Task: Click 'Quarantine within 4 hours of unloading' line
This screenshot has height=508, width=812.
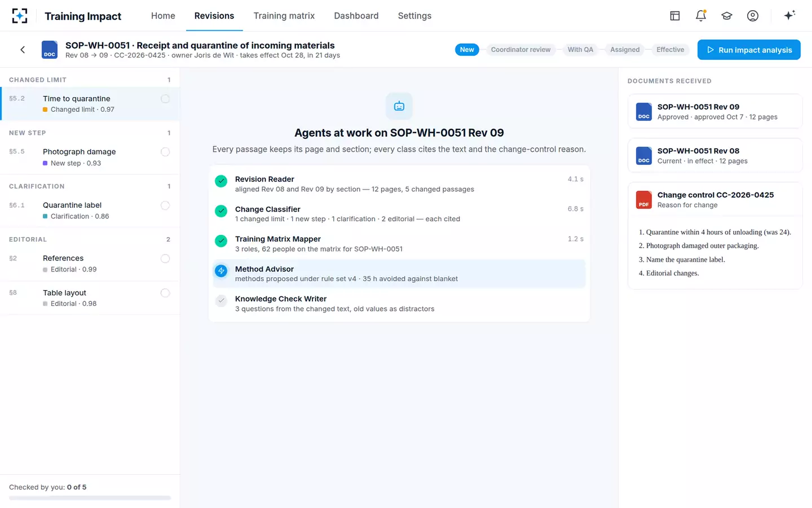Action: tap(718, 232)
